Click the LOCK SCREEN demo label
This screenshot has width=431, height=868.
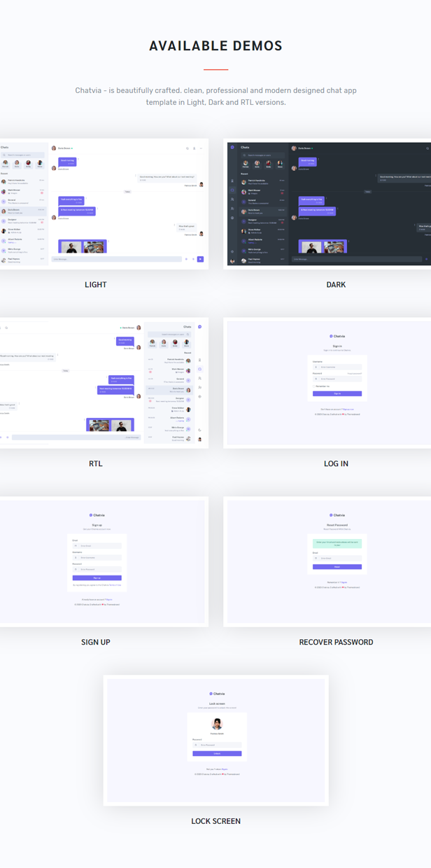coord(215,821)
